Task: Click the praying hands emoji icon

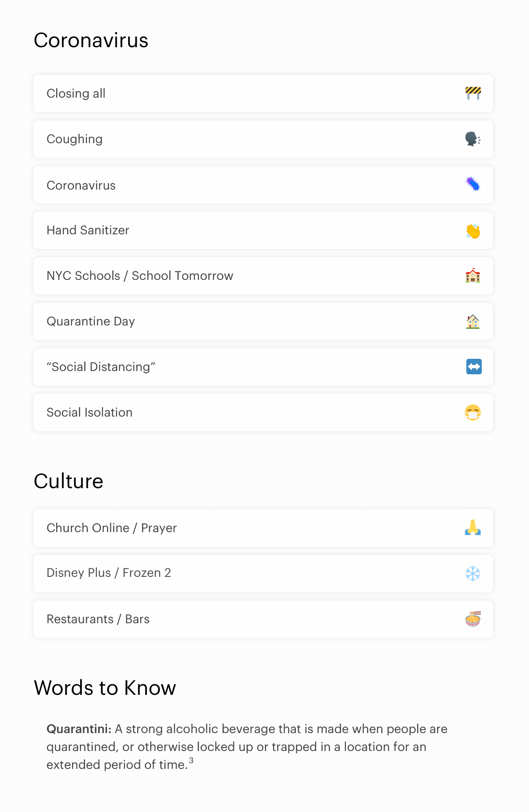Action: coord(473,528)
